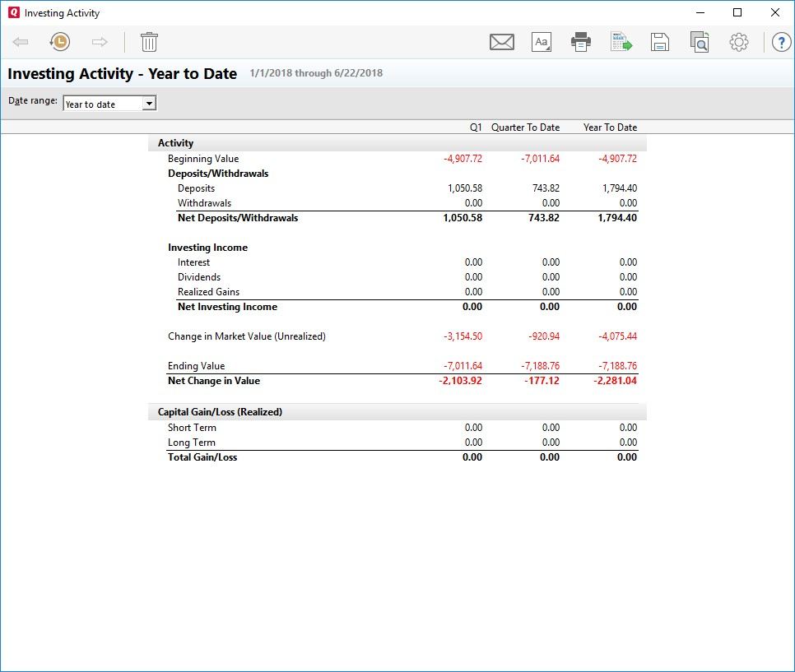795x672 pixels.
Task: Click the forward arrow in the toolbar
Action: [100, 42]
